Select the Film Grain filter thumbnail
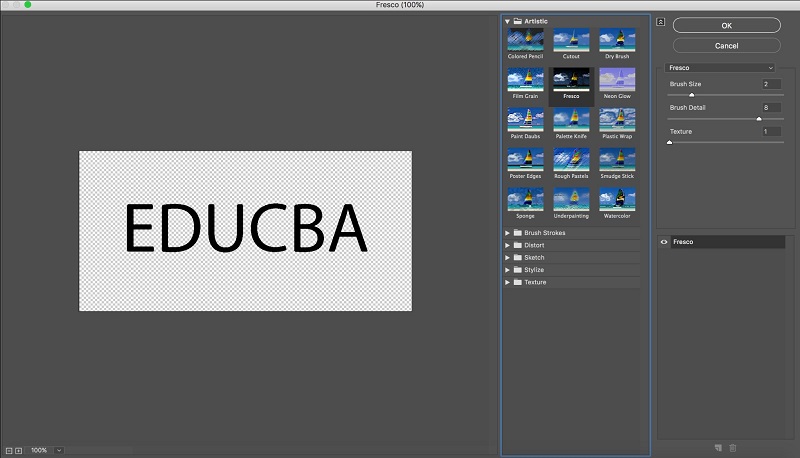The height and width of the screenshot is (458, 800). click(525, 80)
